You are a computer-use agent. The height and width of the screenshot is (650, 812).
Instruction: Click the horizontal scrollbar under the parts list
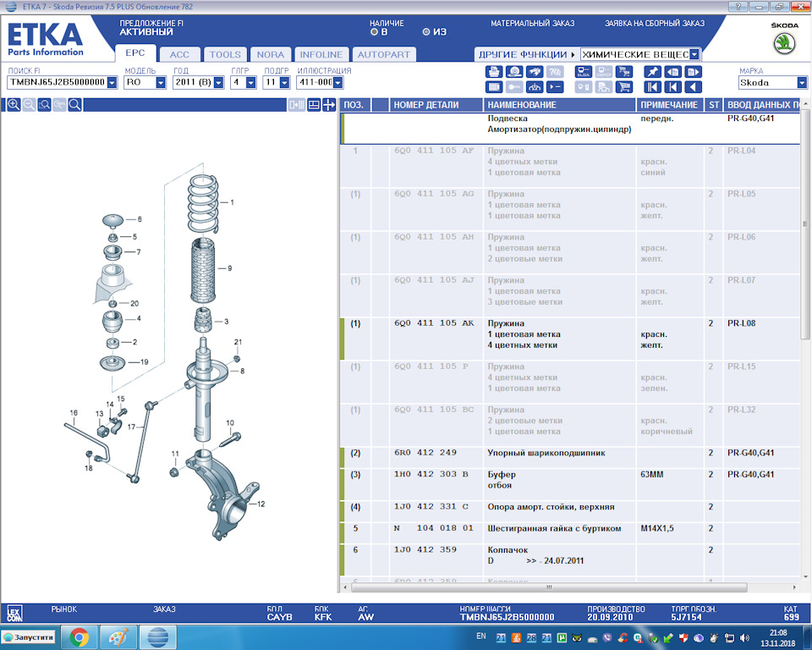(549, 587)
